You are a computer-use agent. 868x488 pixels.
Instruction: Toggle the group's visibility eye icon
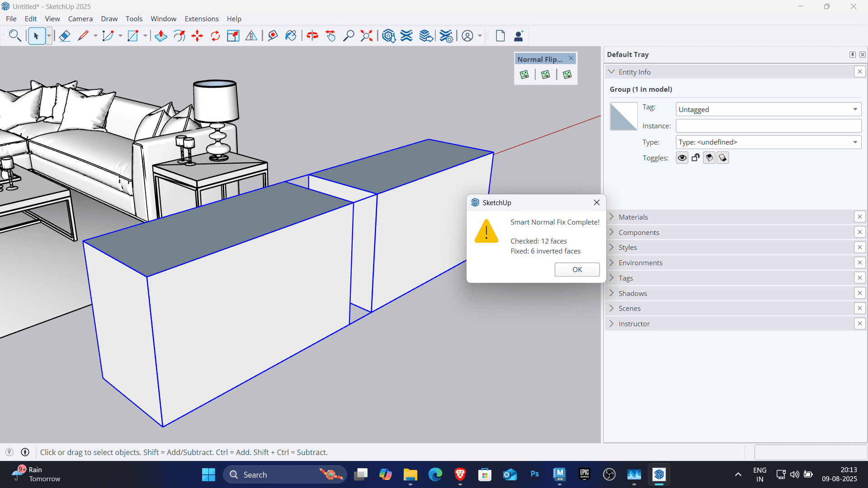click(682, 158)
